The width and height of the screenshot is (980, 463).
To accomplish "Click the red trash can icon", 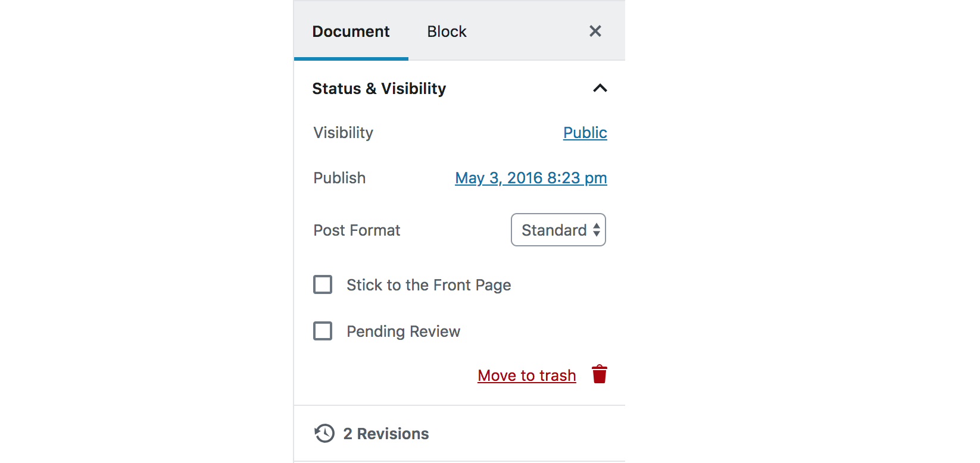I will [600, 374].
